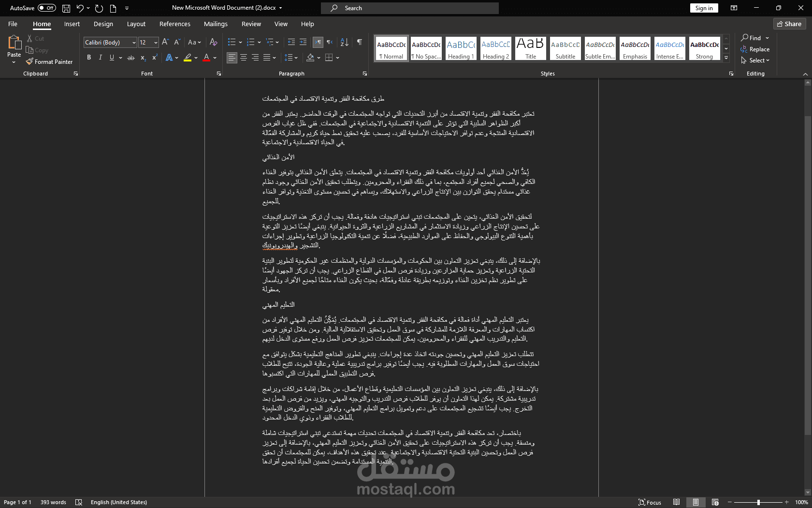
Task: Set left-to-right text direction
Action: click(x=318, y=42)
